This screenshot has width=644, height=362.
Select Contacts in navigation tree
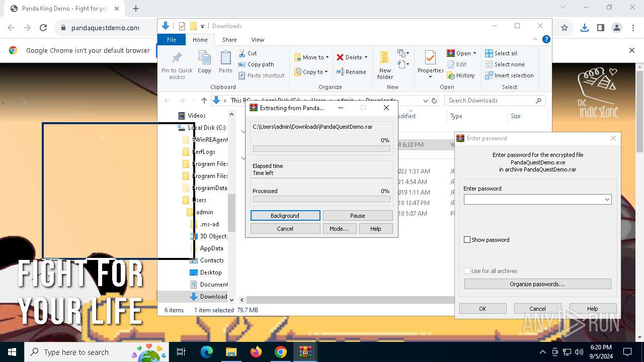coord(207,260)
